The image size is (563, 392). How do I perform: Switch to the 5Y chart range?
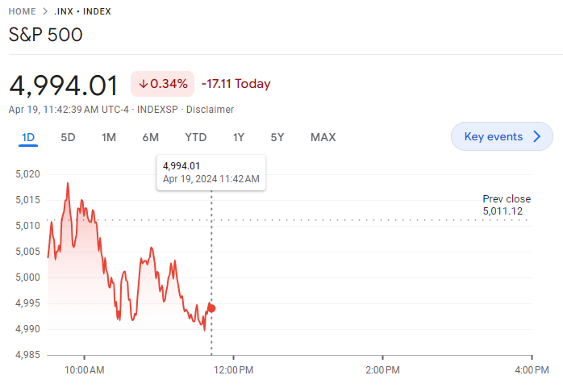pyautogui.click(x=277, y=137)
